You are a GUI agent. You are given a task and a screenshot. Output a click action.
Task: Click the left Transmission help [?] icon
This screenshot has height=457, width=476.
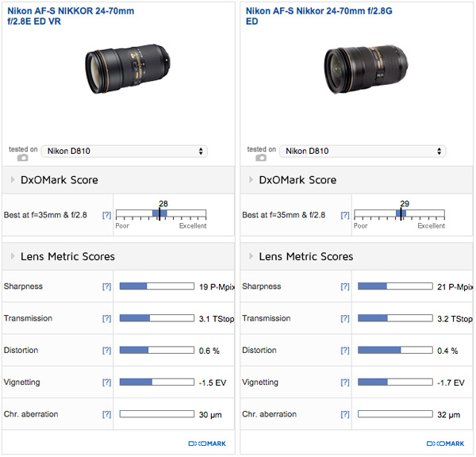106,318
